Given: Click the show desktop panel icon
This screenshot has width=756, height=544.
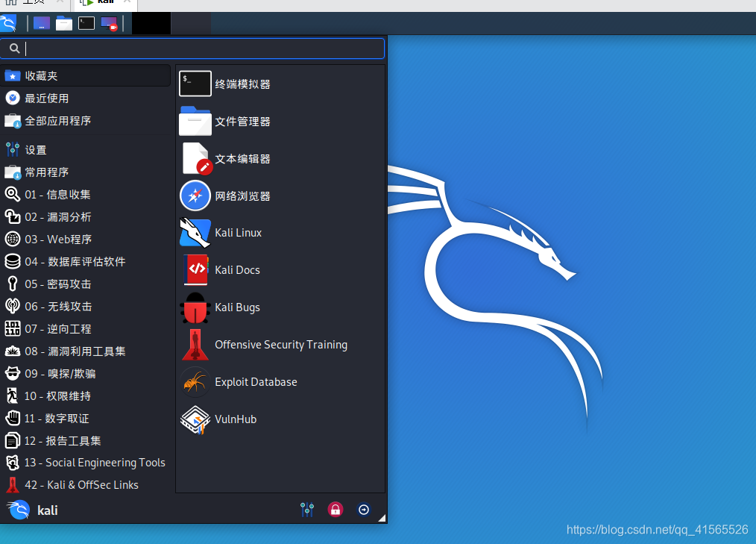Looking at the screenshot, I should 42,23.
